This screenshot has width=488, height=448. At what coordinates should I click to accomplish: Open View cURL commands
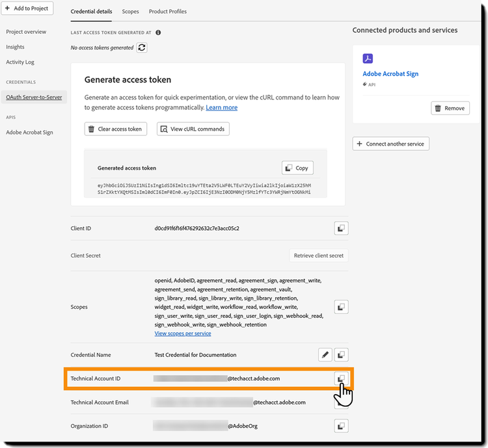193,129
